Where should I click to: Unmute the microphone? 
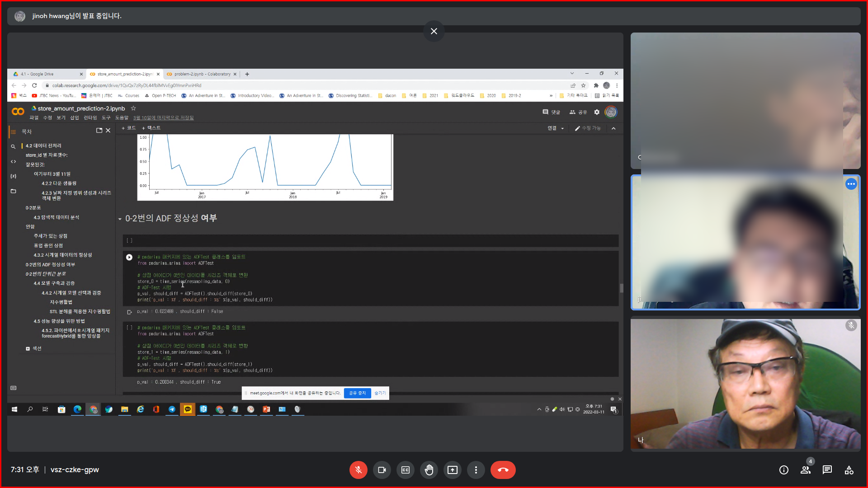(358, 470)
